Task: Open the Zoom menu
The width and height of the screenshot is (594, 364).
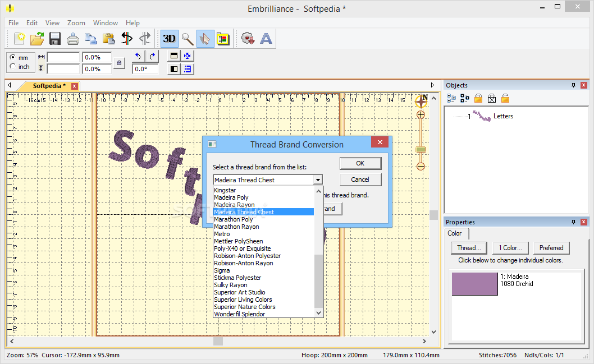Action: coord(76,23)
